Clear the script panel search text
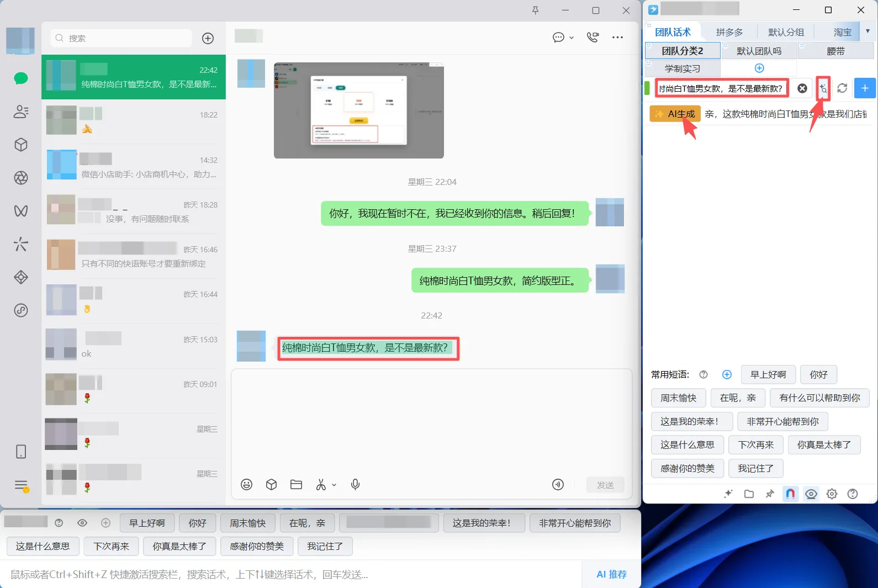Viewport: 878px width, 588px height. (802, 88)
